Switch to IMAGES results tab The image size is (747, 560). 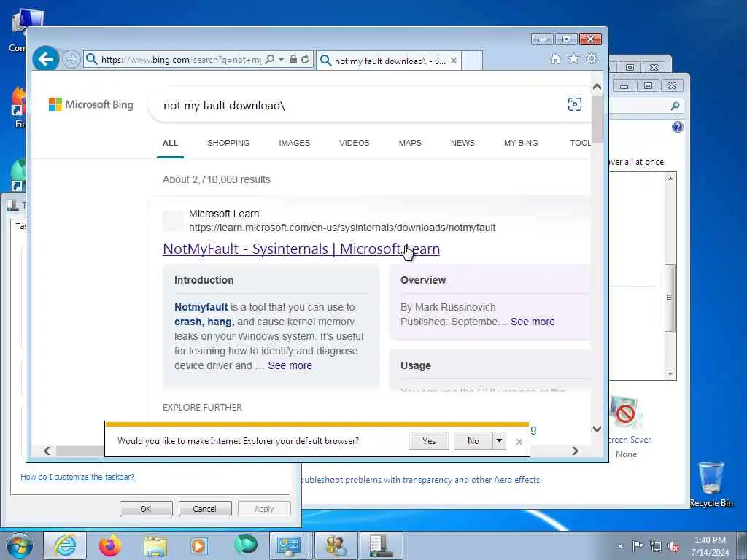tap(295, 143)
